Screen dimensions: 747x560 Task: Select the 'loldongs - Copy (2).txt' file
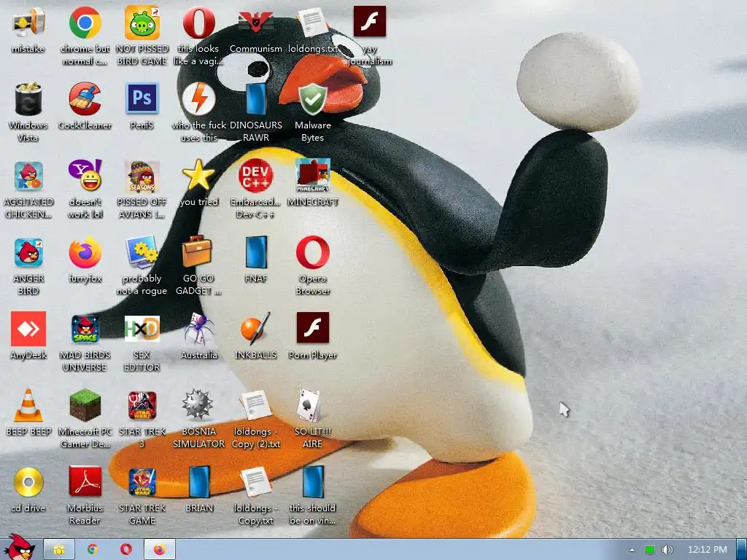coord(256,405)
